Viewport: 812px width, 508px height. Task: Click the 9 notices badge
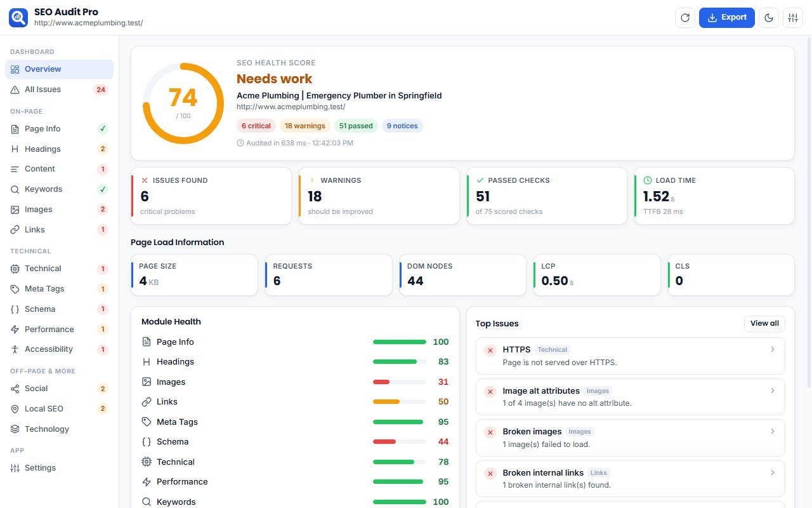click(402, 126)
